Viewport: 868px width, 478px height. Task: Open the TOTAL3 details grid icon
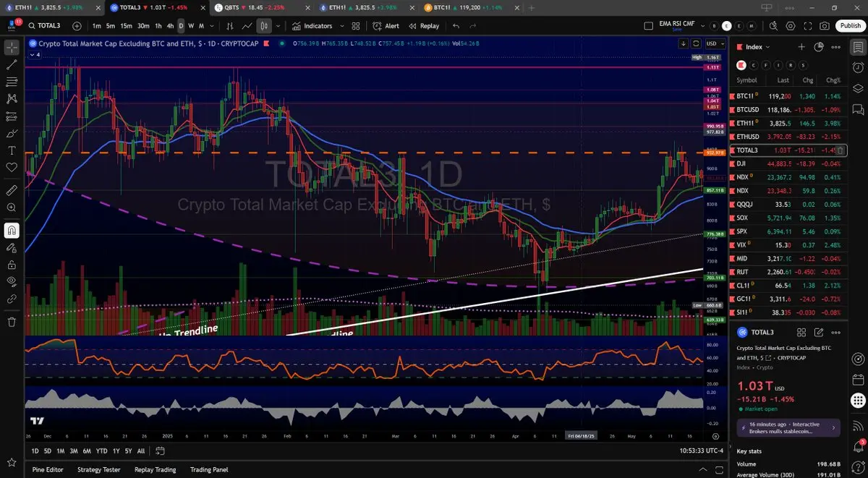(801, 332)
